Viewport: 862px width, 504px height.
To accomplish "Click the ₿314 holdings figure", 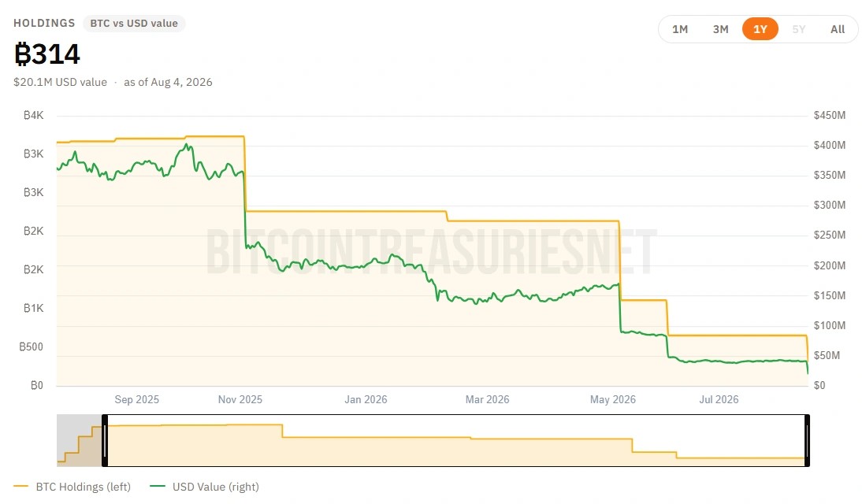I will (x=47, y=54).
